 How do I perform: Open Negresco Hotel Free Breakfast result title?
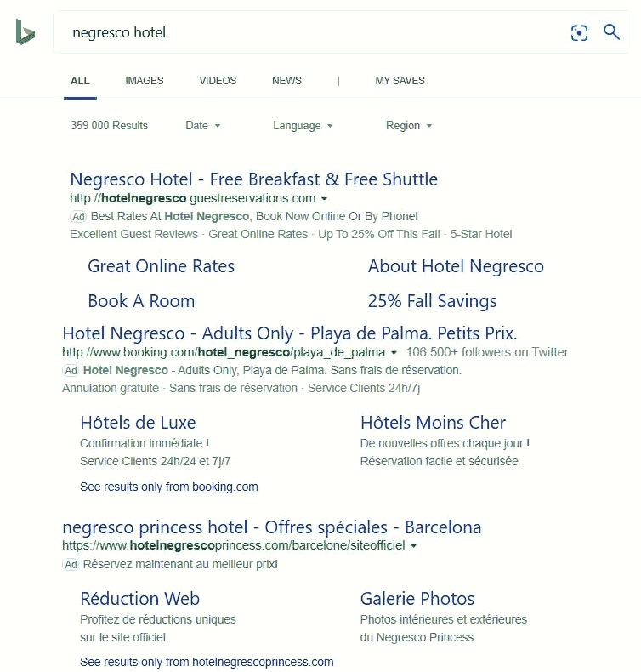[253, 179]
